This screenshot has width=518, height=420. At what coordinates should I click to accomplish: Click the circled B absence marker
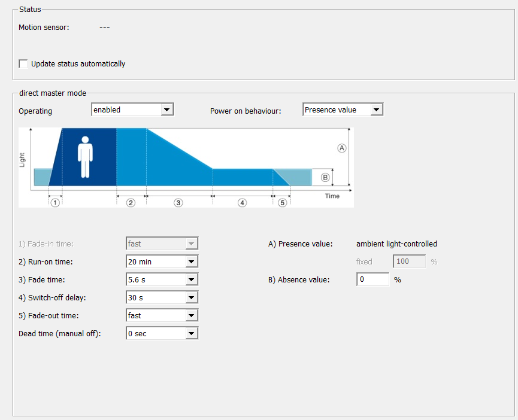[325, 178]
